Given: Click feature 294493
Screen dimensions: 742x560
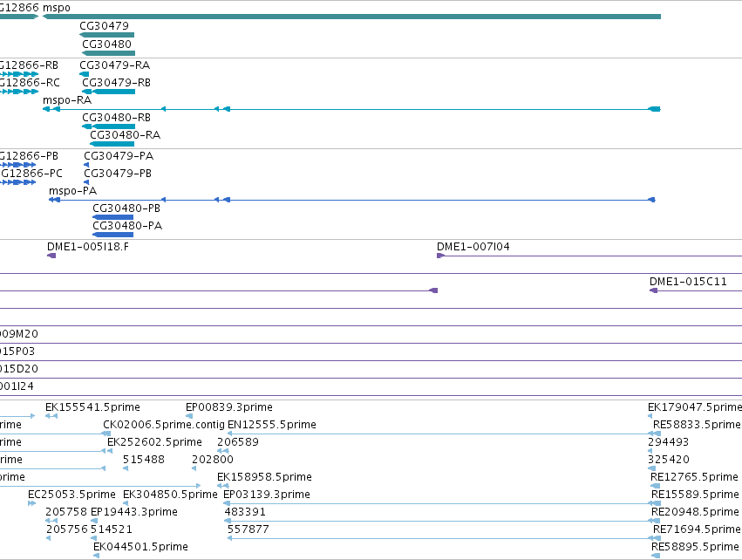Looking at the screenshot, I should coord(669,442).
